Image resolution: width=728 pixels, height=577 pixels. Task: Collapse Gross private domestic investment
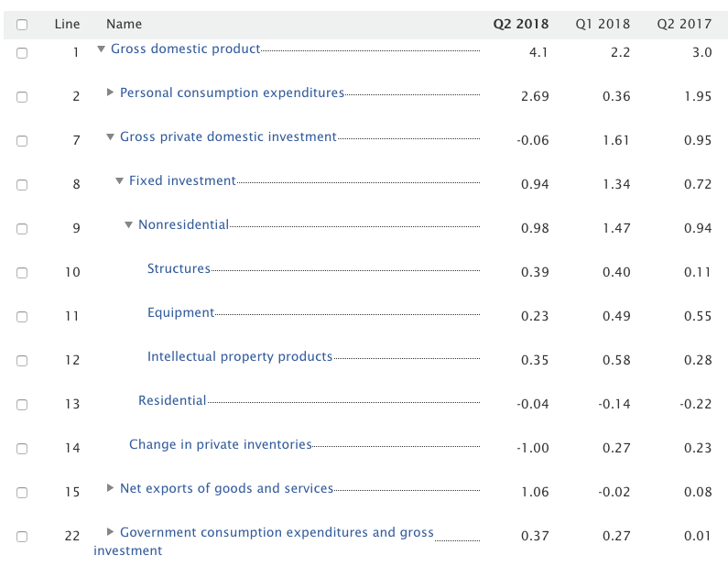(111, 137)
